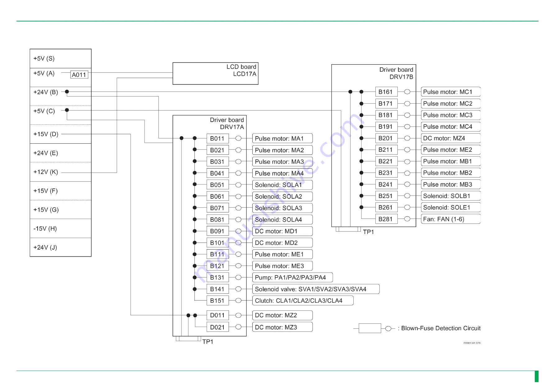Image resolution: width=555 pixels, height=392 pixels.
Task: Click detection circle next to B041
Action: pyautogui.click(x=238, y=173)
